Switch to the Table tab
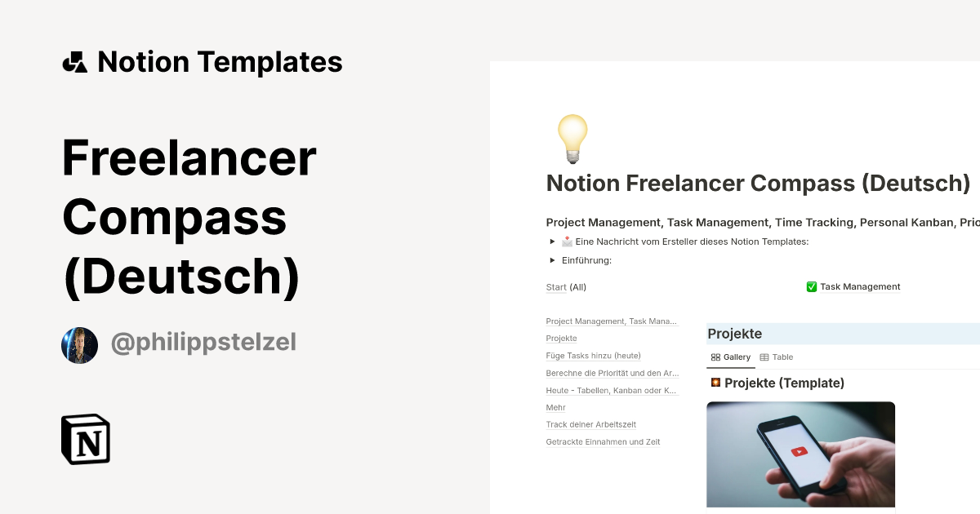980x514 pixels. [776, 357]
